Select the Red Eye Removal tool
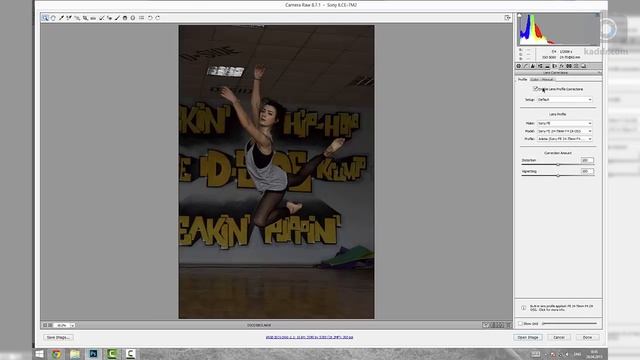The height and width of the screenshot is (360, 640). (109, 18)
